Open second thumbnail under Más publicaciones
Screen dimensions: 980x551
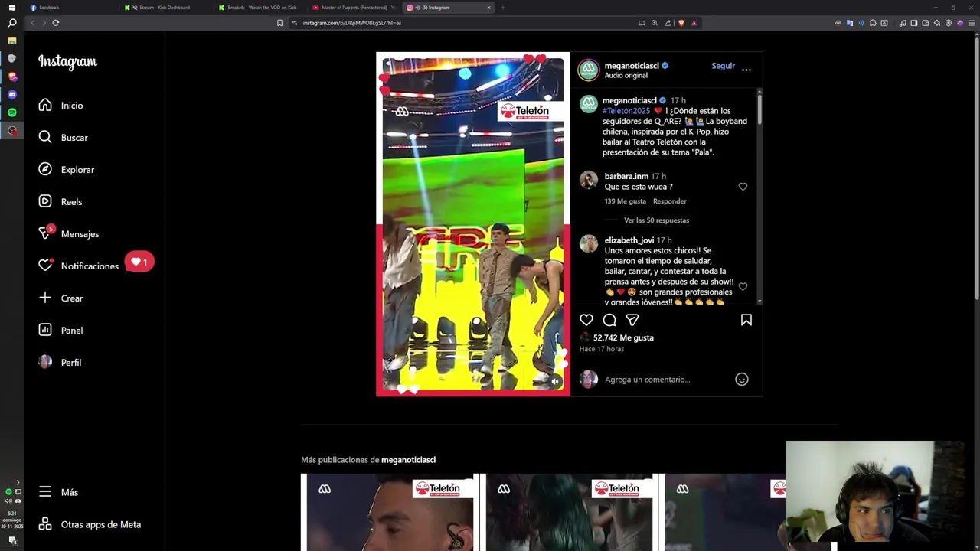[x=569, y=513]
